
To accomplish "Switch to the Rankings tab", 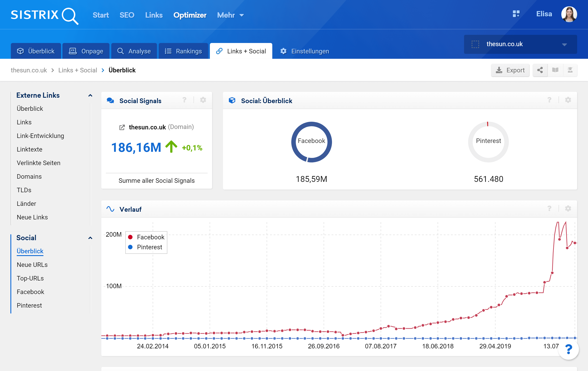I will (183, 51).
